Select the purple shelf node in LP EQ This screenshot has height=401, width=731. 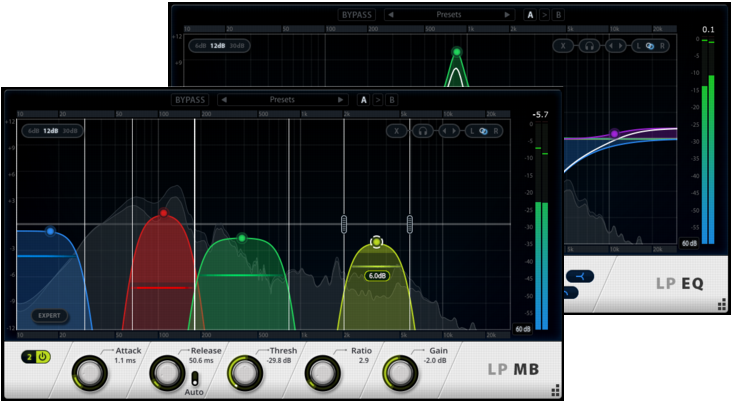614,134
